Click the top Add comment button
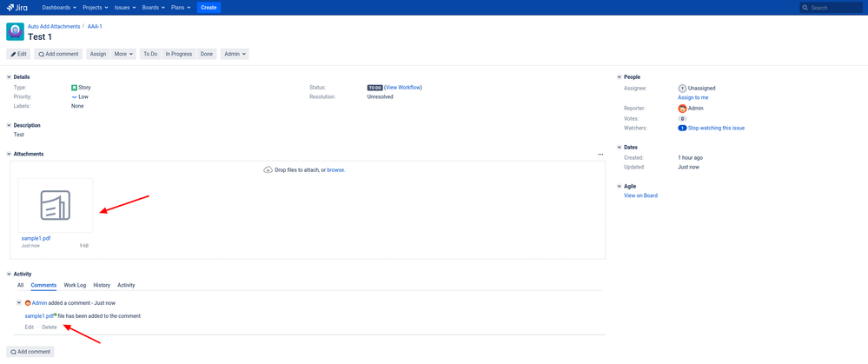This screenshot has width=868, height=364. (x=58, y=54)
